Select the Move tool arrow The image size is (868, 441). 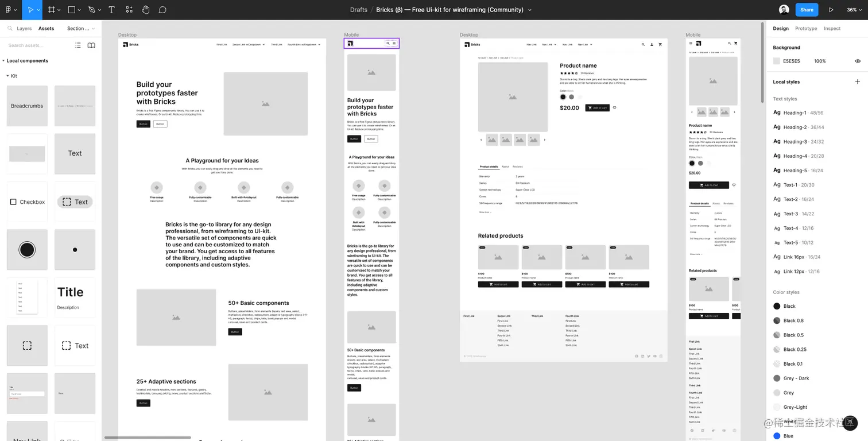[30, 10]
